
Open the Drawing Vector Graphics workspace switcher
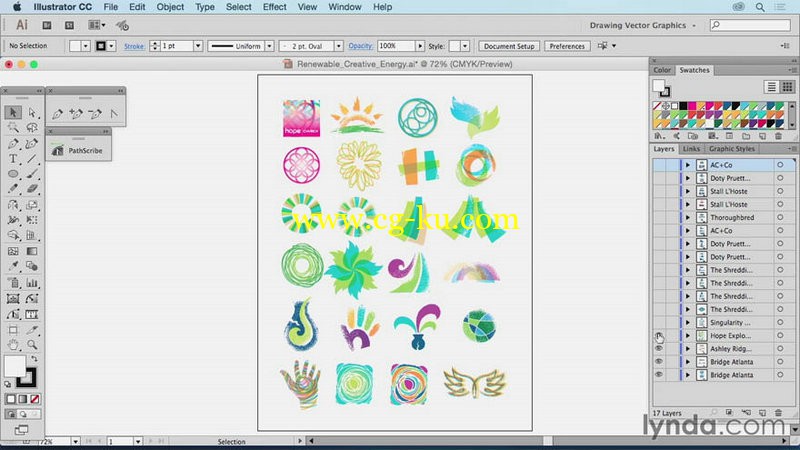(x=642, y=25)
